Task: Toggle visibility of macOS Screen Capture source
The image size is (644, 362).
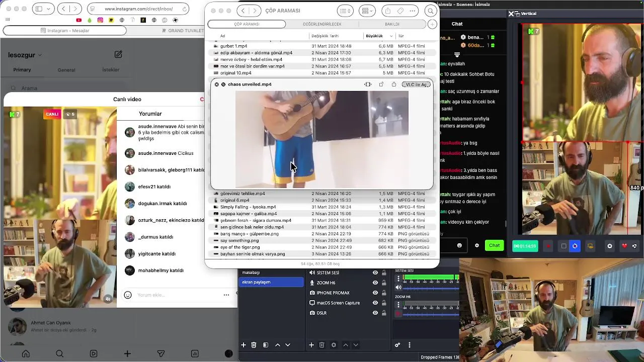Action: coord(375,303)
